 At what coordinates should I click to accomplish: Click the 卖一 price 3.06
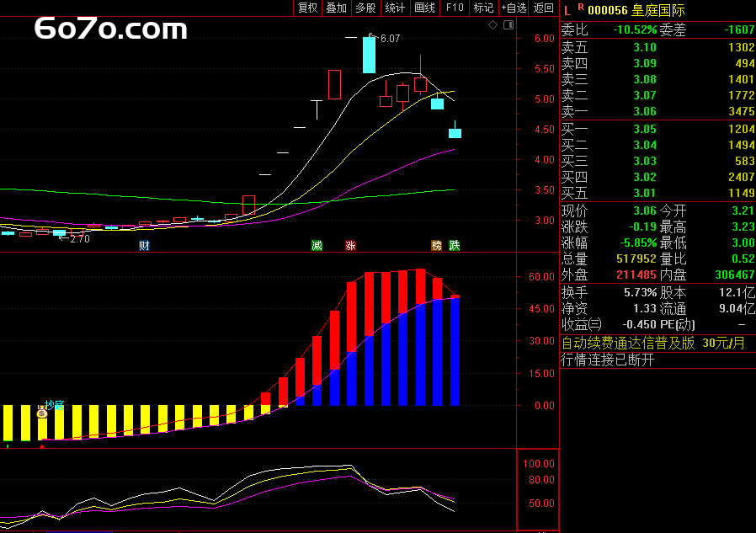[x=645, y=111]
